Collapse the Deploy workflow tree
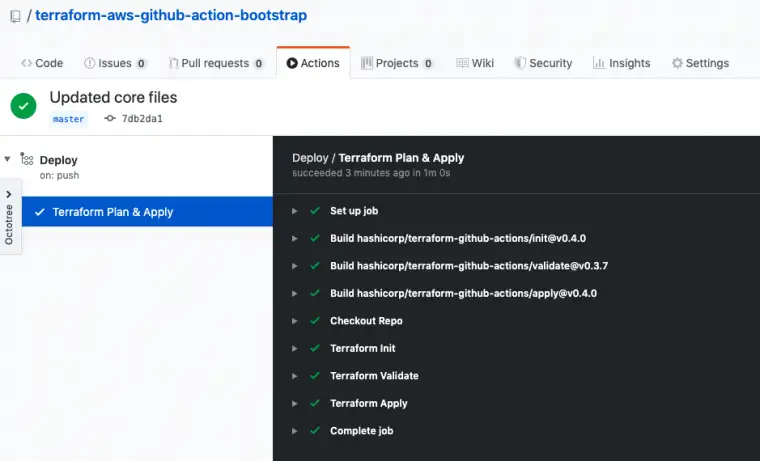Viewport: 760px width, 461px height. 8,159
